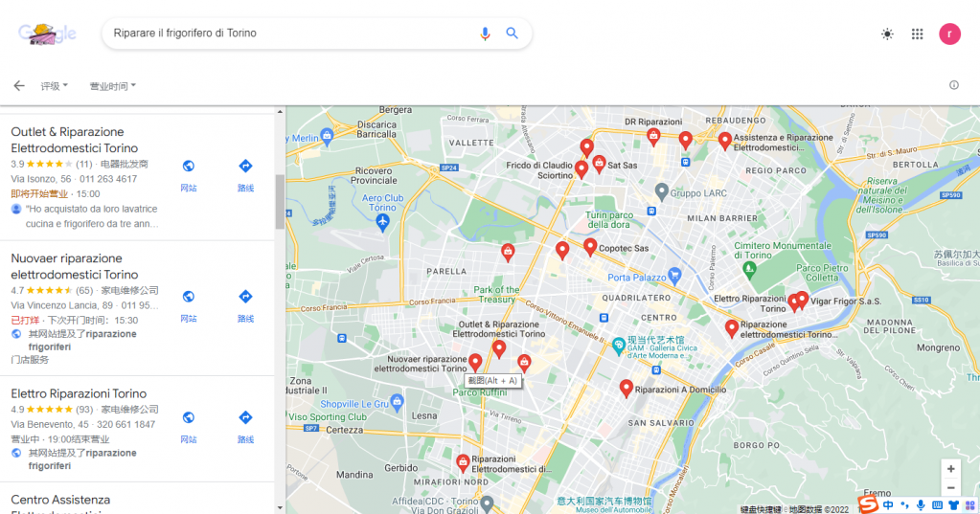Open website of Nuovaer riparazione elettrodomestici

click(x=188, y=304)
